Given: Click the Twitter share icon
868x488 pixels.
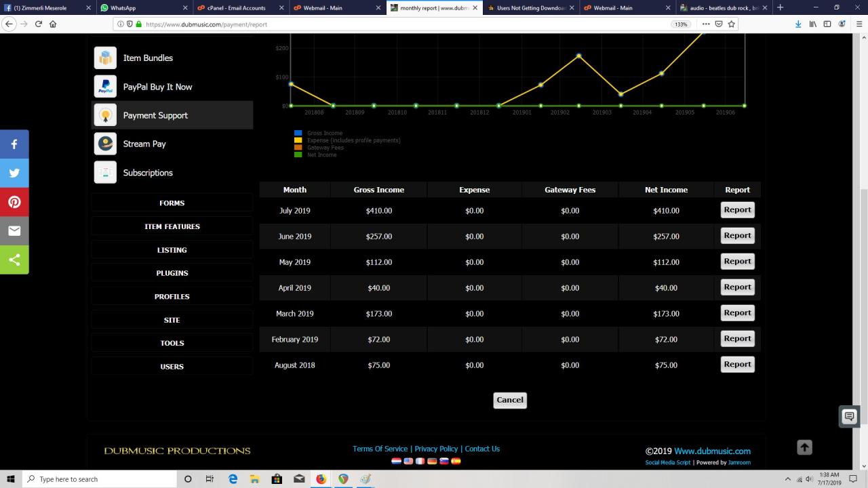Looking at the screenshot, I should (14, 173).
